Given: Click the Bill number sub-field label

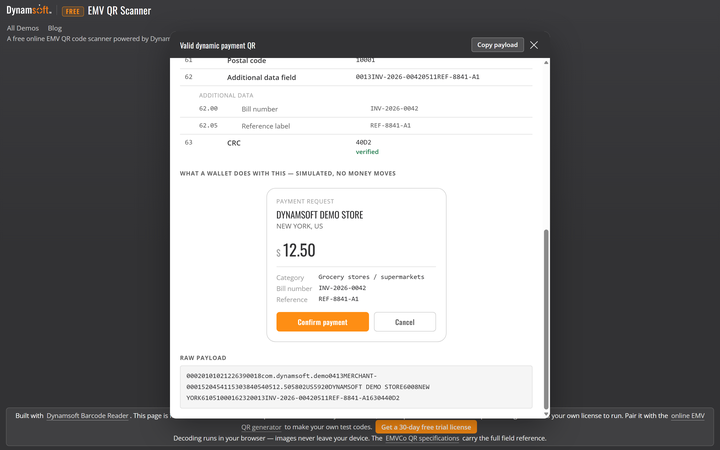Looking at the screenshot, I should click(x=259, y=109).
